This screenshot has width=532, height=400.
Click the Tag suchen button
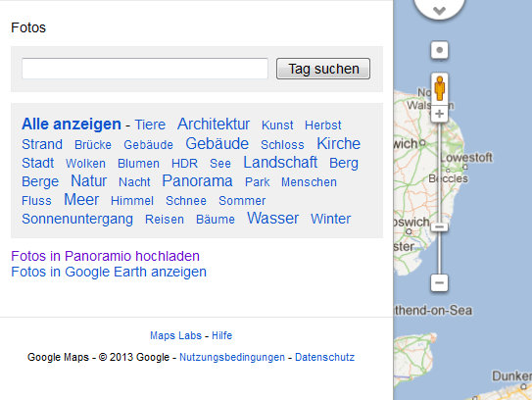323,69
